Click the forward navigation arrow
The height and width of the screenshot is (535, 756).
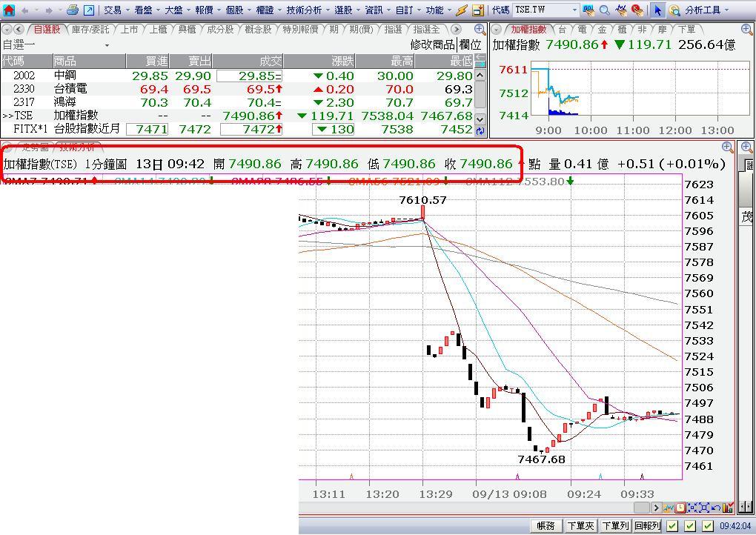(49, 10)
